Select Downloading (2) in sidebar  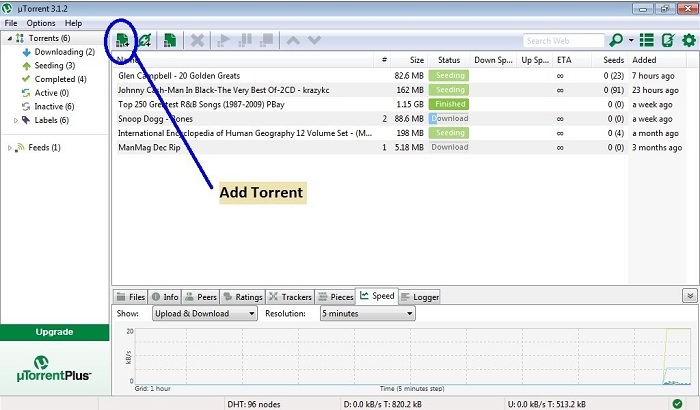click(x=64, y=52)
